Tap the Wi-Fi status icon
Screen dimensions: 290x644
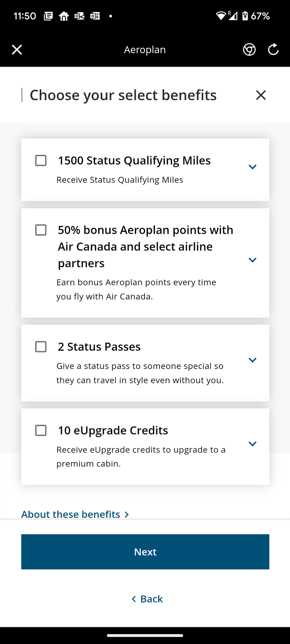221,16
